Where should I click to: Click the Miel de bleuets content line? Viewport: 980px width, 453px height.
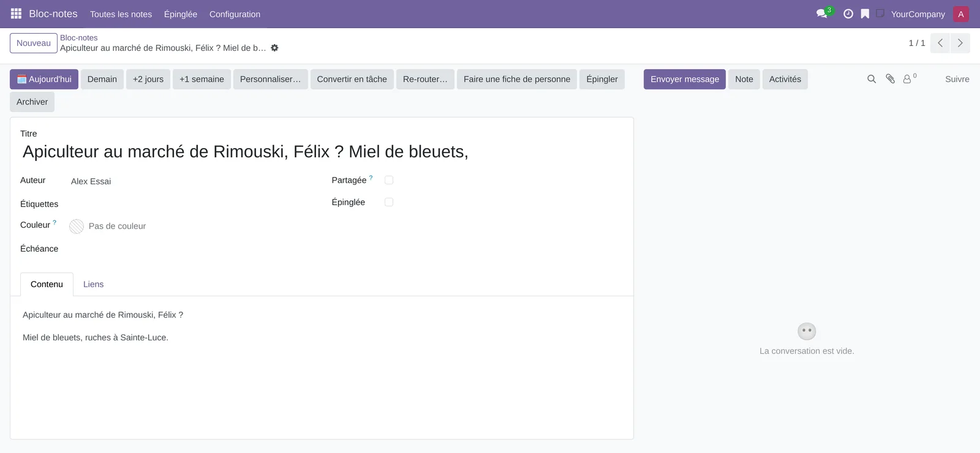(96, 337)
